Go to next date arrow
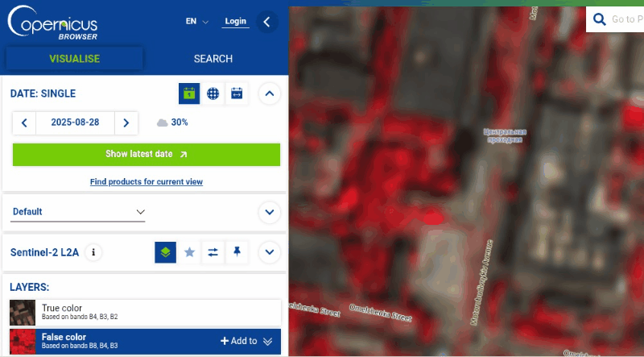 (126, 122)
